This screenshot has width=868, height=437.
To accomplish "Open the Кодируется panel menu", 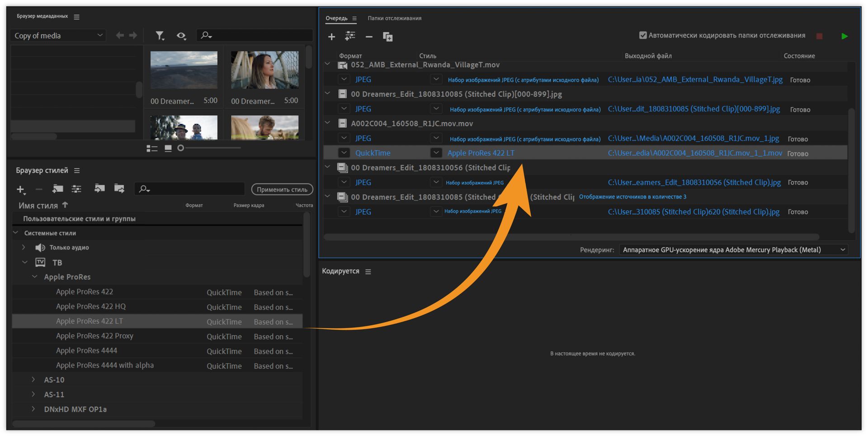I will point(368,271).
